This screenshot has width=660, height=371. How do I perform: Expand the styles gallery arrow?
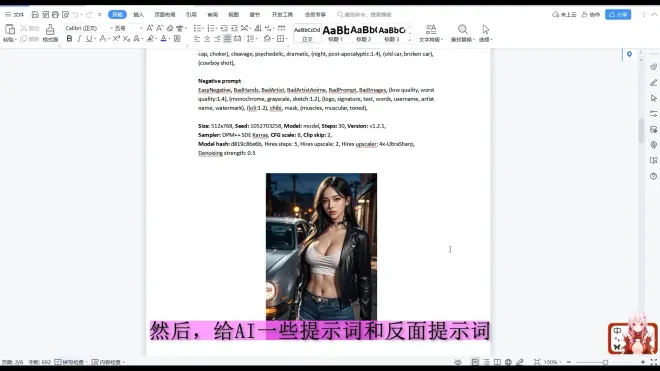click(410, 40)
